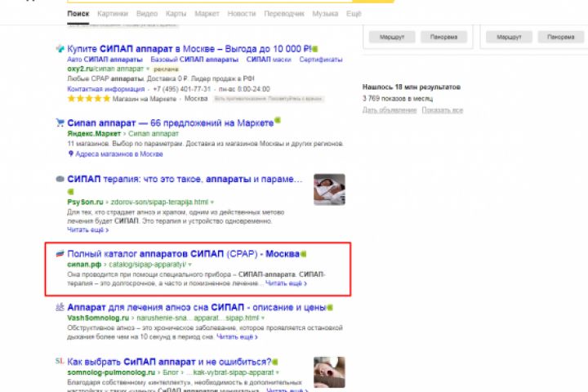Open the Сертификаты sitelink

[x=321, y=60]
